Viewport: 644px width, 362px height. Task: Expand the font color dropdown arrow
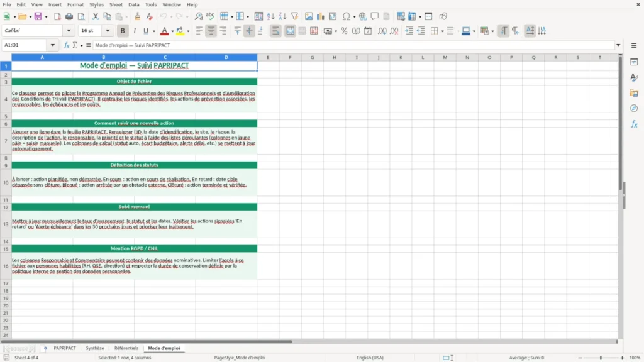[172, 31]
